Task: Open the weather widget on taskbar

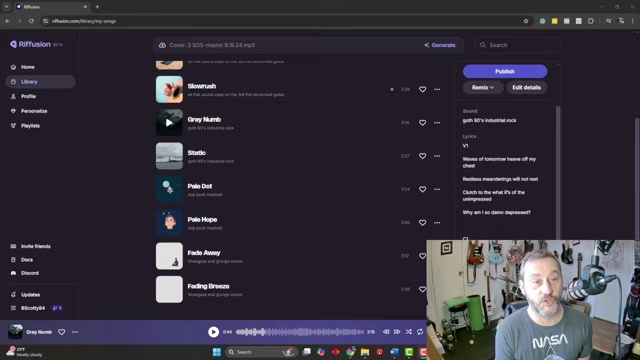Action: pyautogui.click(x=24, y=352)
